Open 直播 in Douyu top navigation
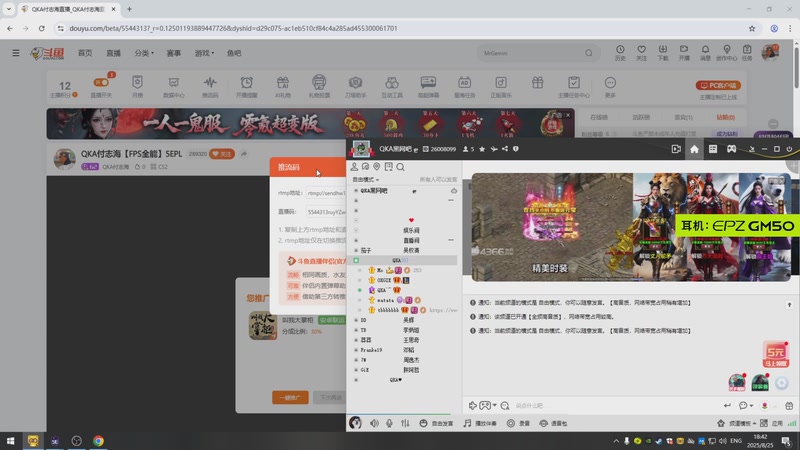The image size is (800, 450). [x=113, y=53]
